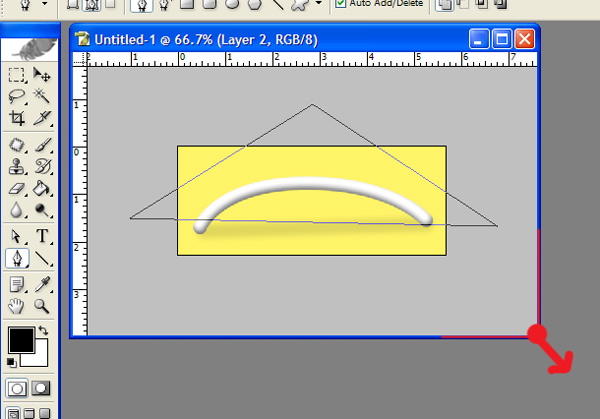600x419 pixels.
Task: Select the Zoom magnifier tool
Action: 42,307
